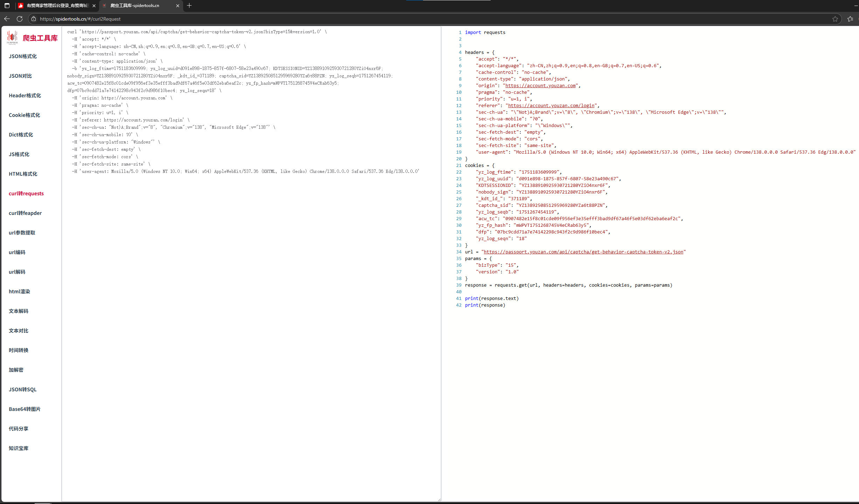Close the 有赞商家管理后台登录 tab
Viewport: 859px width, 504px height.
point(94,6)
